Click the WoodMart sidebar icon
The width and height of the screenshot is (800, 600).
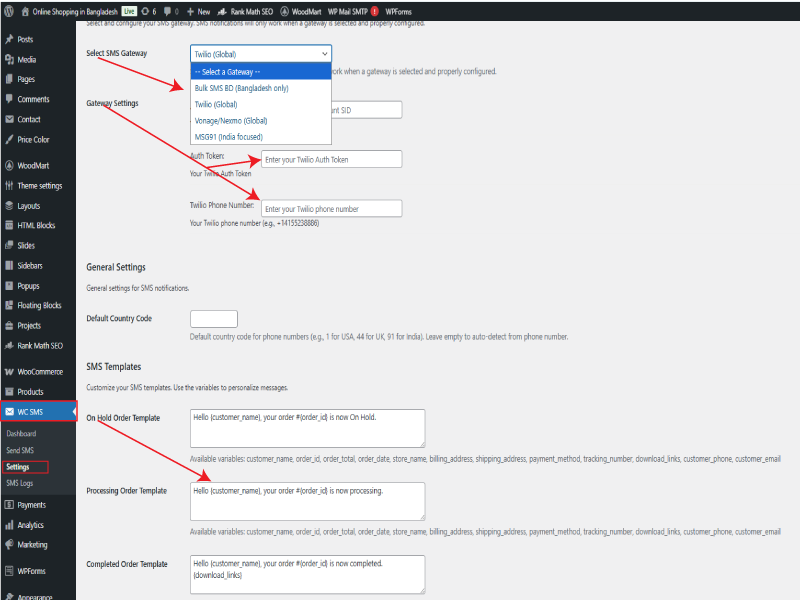[9, 165]
